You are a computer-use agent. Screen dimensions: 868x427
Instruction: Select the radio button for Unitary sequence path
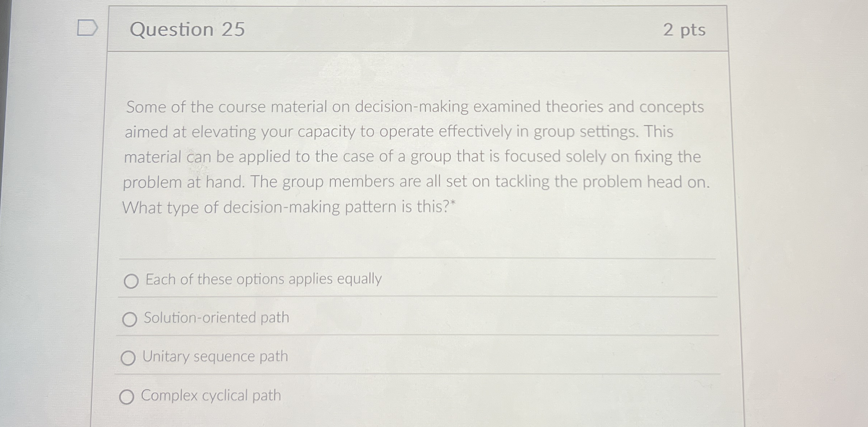point(128,358)
